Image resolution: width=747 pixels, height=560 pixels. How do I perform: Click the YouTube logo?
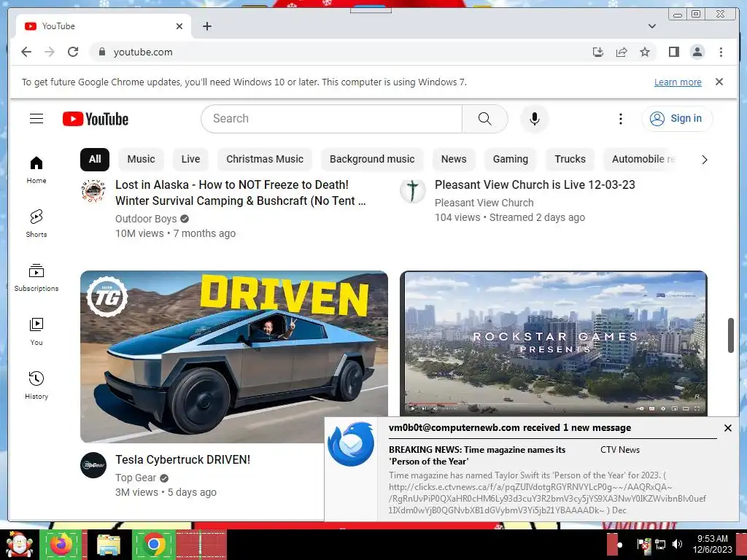click(96, 119)
